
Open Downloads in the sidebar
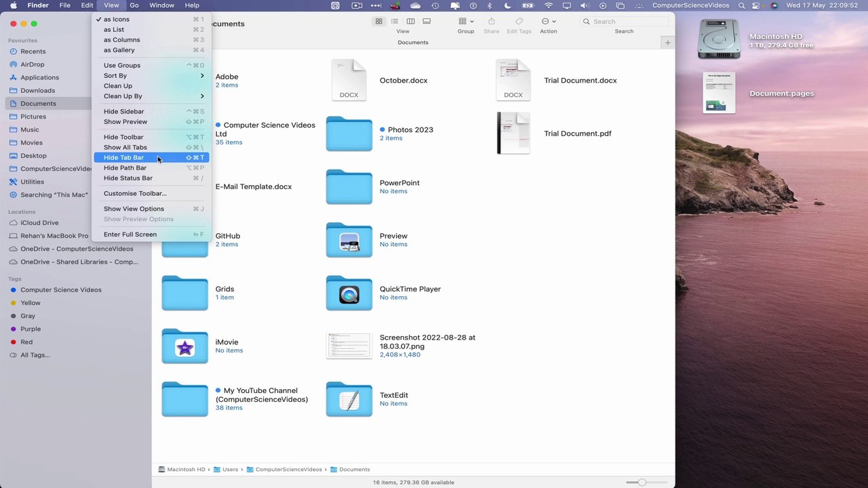click(x=37, y=90)
